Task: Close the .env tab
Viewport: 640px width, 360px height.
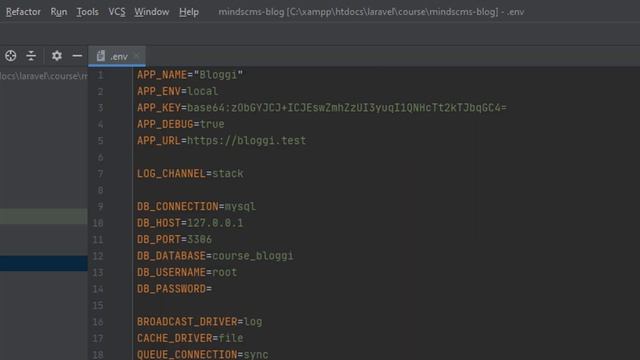Action: tap(137, 56)
